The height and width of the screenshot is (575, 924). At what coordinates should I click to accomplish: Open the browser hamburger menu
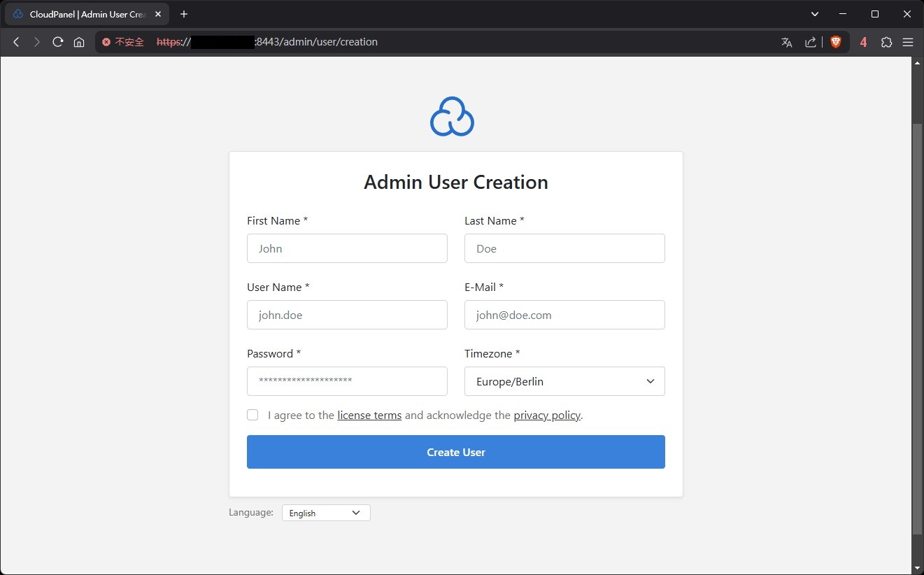click(908, 42)
